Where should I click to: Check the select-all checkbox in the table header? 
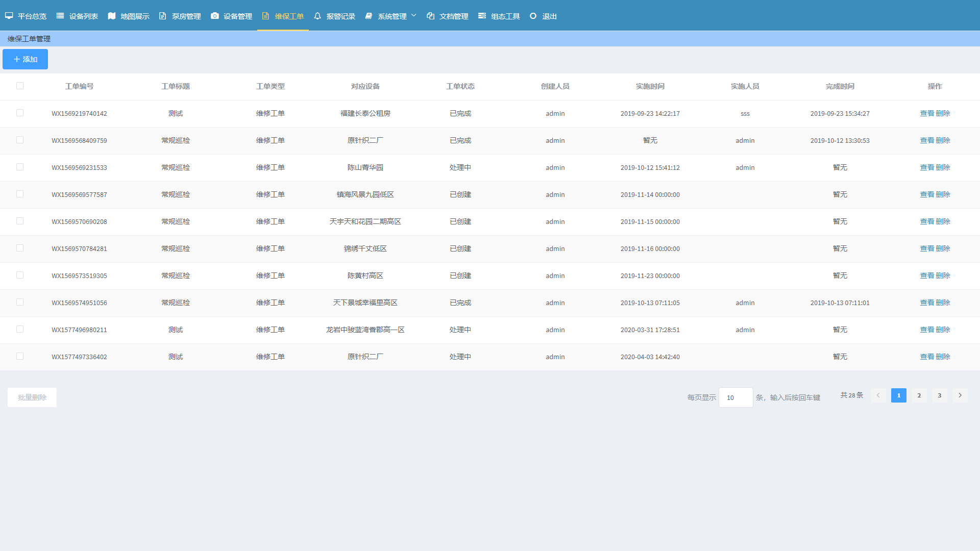pyautogui.click(x=20, y=86)
